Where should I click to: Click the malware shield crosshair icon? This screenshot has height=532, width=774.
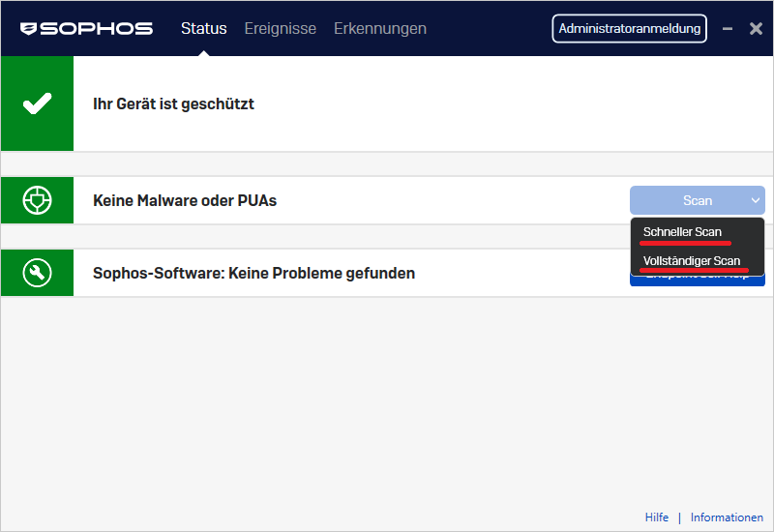point(37,200)
